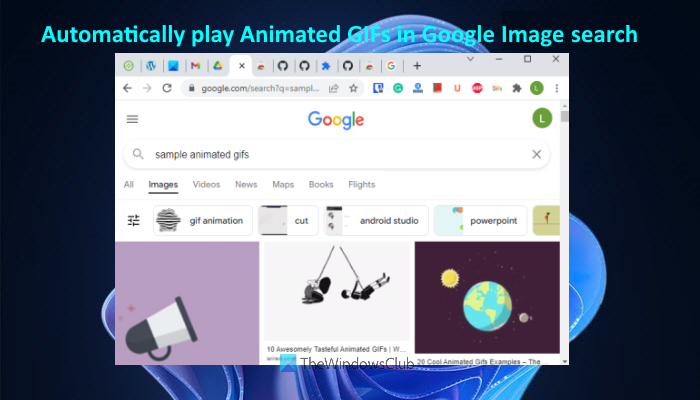
Task: Open the Earth and sun GIF thumbnail
Action: pyautogui.click(x=487, y=297)
